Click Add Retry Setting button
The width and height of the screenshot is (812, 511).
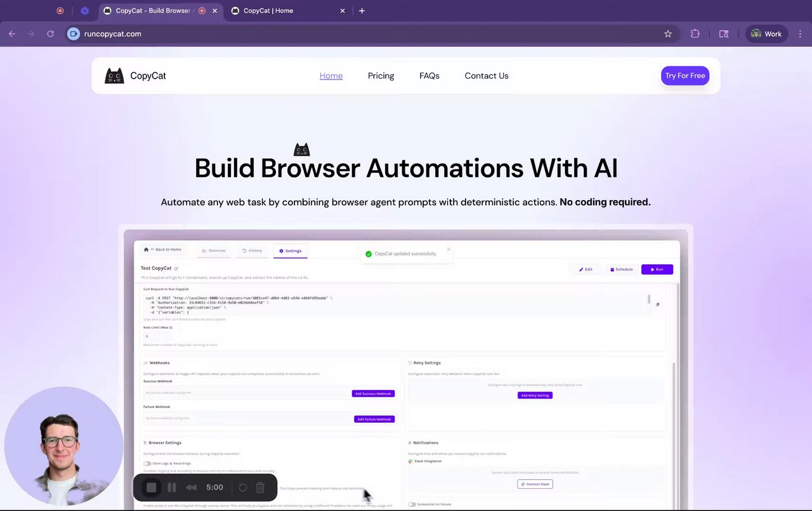[x=535, y=395]
